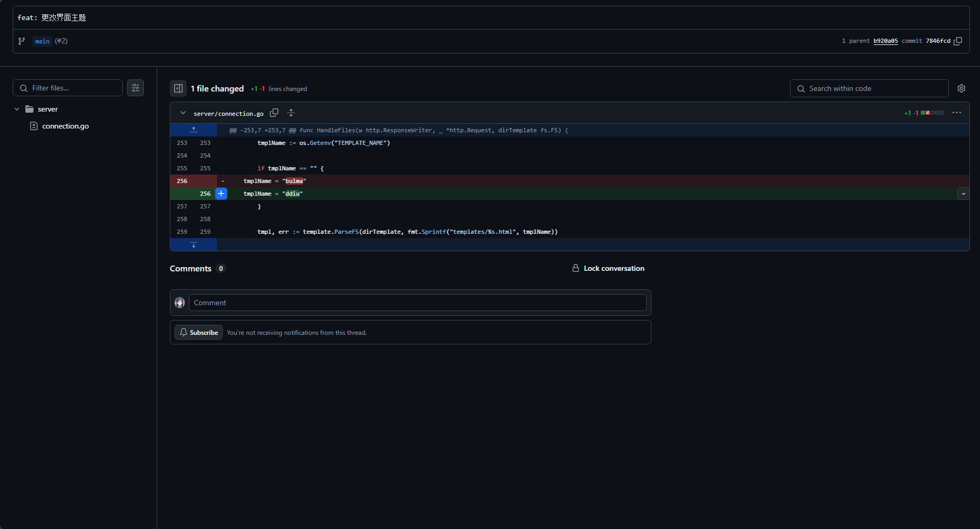980x529 pixels.
Task: Click the os.Getenv TEMPLATE_NAME code line
Action: pos(324,143)
